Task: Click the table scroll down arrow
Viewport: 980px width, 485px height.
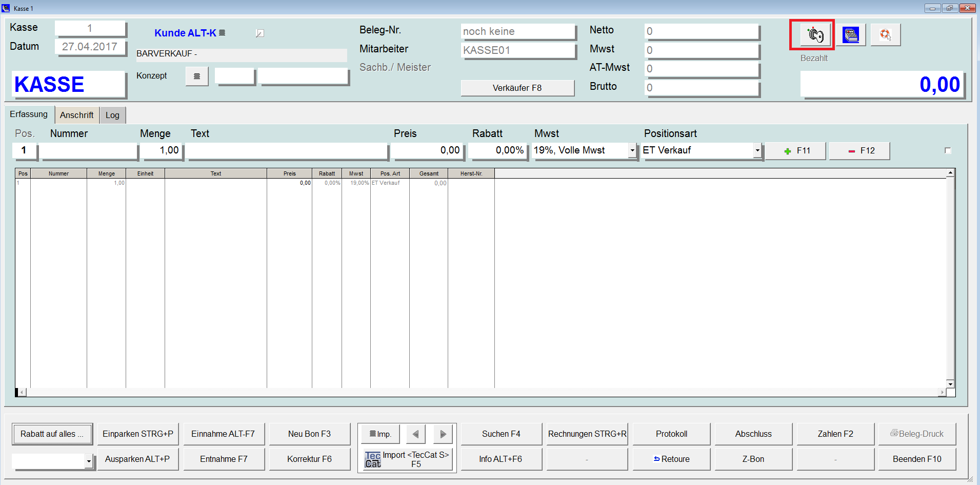Action: coord(950,384)
